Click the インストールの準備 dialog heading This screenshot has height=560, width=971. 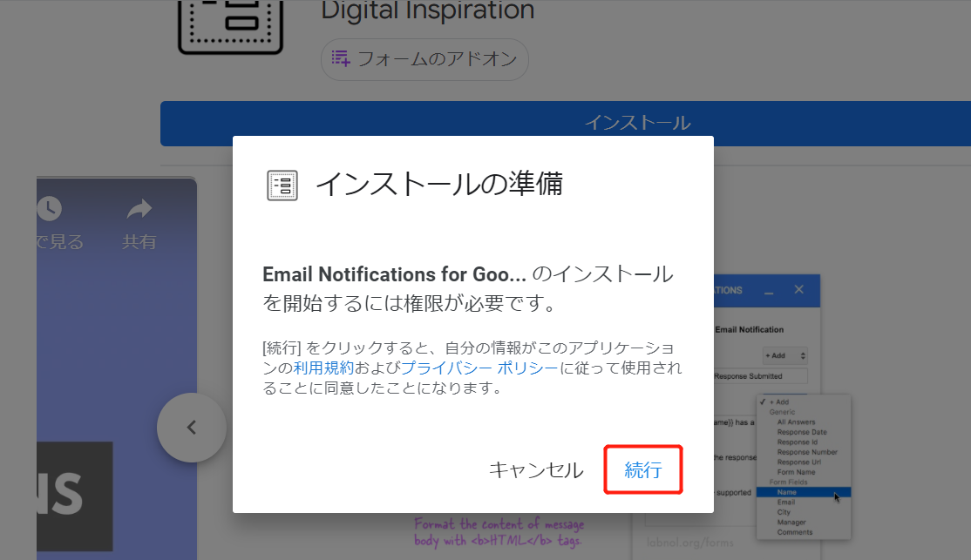(x=439, y=185)
